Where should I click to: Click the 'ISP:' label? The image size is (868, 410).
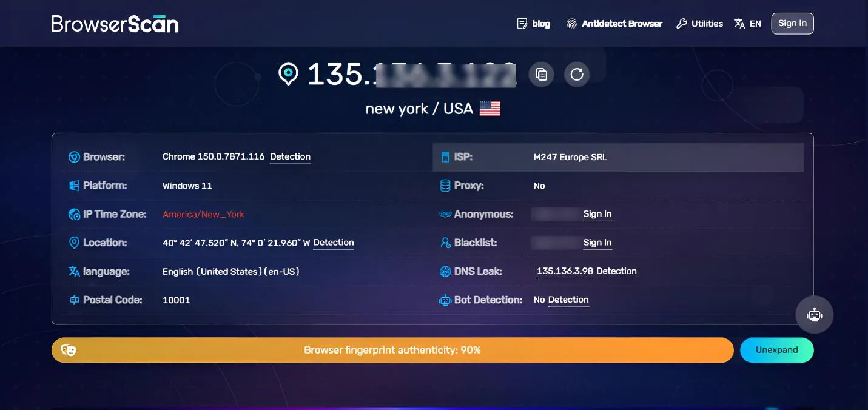(x=463, y=157)
